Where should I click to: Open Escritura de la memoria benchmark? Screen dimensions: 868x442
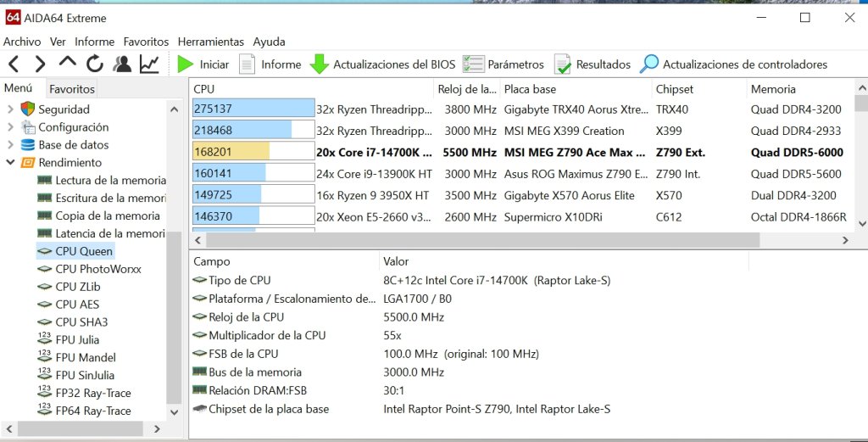[102, 198]
